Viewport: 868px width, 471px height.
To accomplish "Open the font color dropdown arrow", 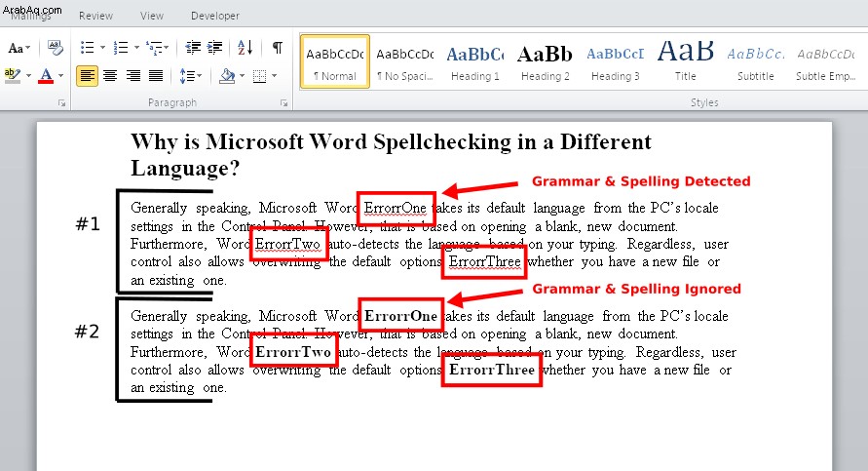I will 61,75.
